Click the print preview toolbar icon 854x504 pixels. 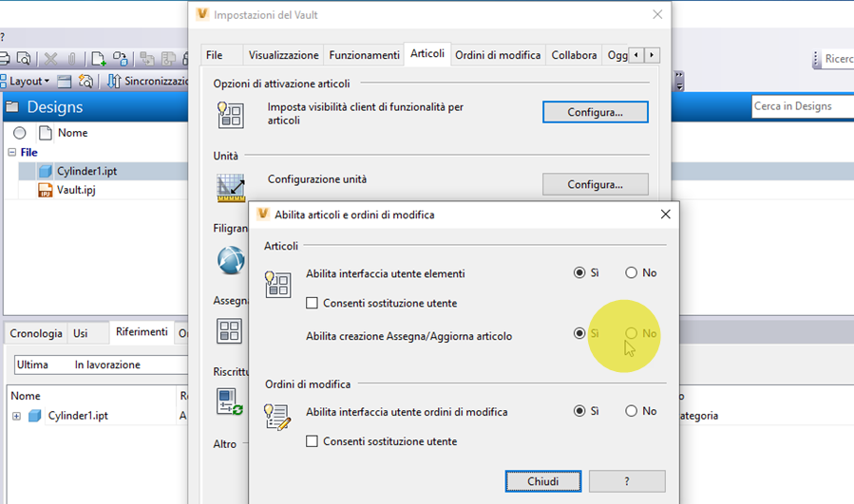[24, 58]
